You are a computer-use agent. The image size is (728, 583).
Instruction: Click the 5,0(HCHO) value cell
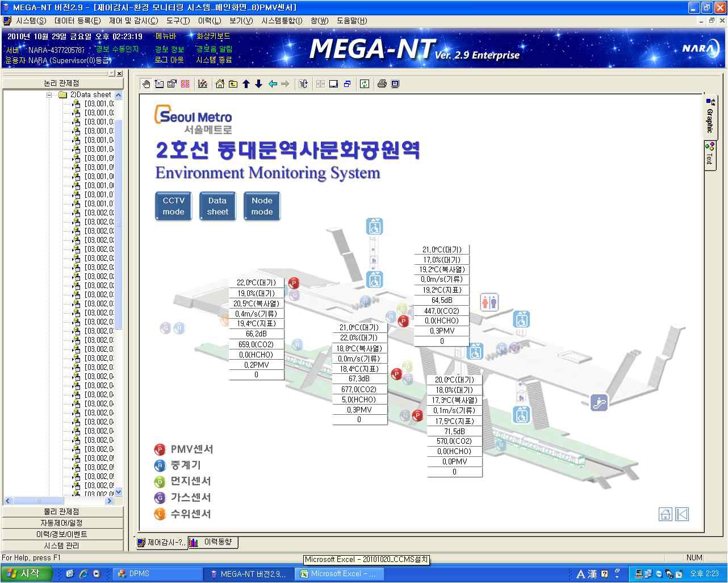[359, 399]
